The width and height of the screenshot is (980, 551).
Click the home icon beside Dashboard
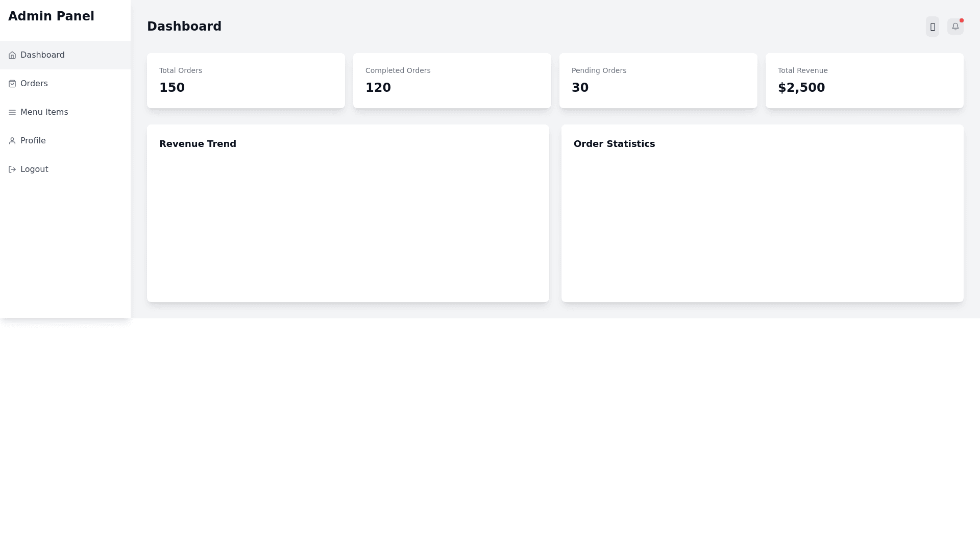[12, 55]
